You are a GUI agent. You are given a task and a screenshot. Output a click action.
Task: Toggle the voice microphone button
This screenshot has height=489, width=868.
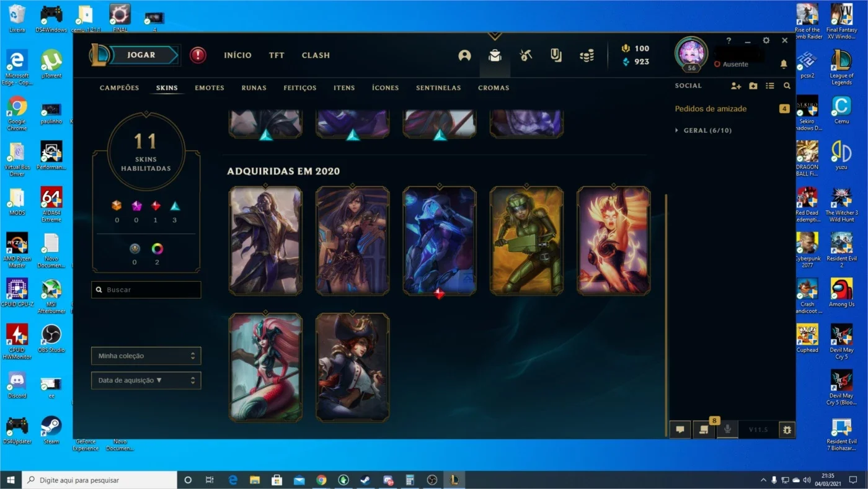pyautogui.click(x=727, y=429)
